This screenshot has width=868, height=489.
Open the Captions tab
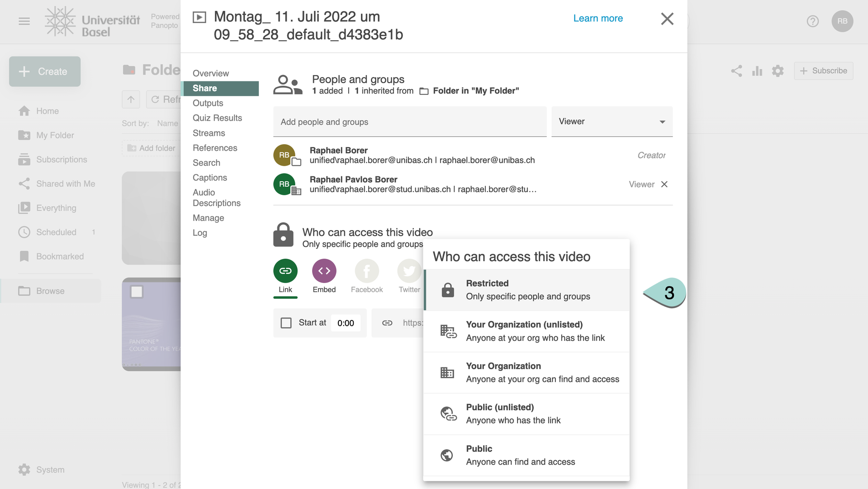pyautogui.click(x=209, y=178)
